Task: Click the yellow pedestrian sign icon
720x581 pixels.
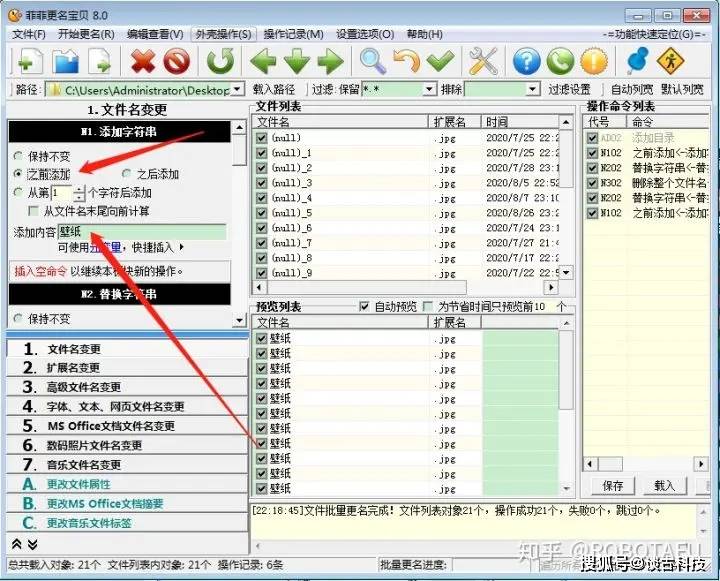Action: coord(670,61)
